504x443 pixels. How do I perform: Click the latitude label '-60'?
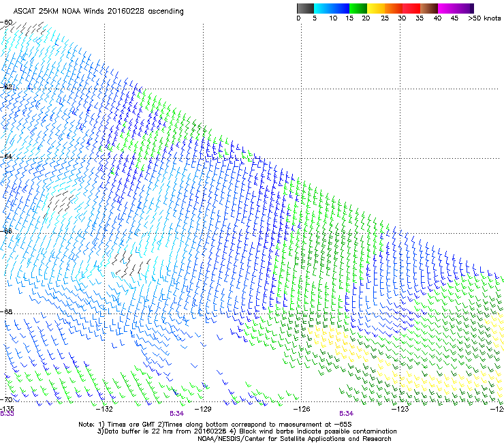(x=6, y=22)
